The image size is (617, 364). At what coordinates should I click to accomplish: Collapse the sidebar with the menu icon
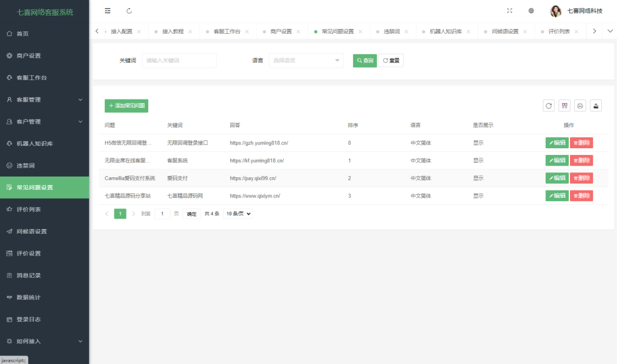(107, 10)
